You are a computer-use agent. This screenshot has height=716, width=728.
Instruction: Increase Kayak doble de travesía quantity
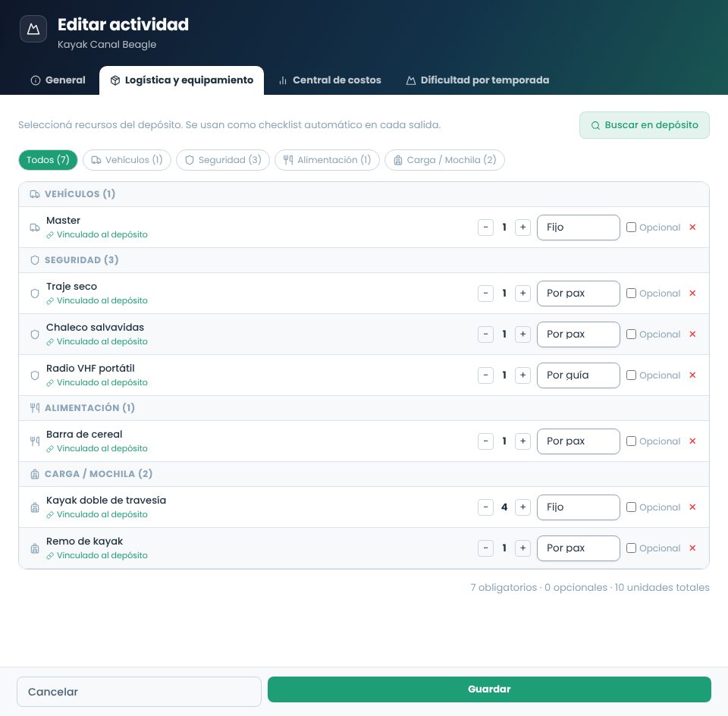(x=522, y=507)
